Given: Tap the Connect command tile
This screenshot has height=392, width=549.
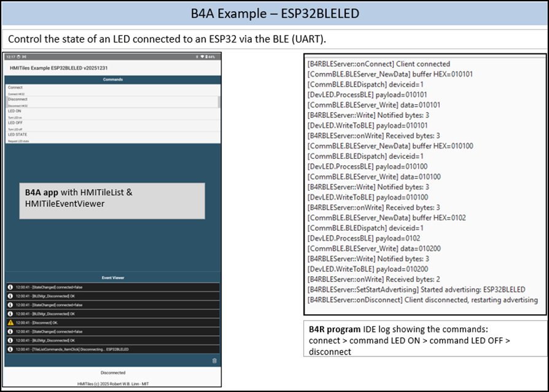Looking at the screenshot, I should 113,90.
